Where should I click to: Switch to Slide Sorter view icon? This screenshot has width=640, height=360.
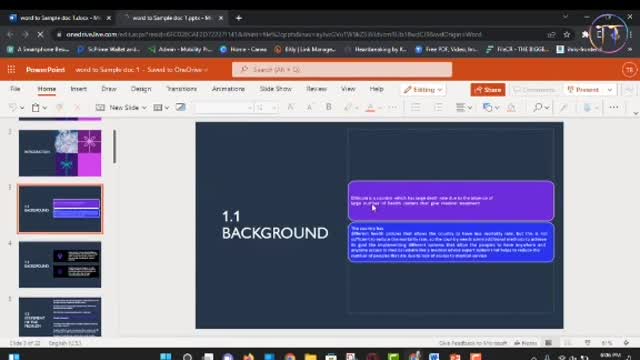(x=568, y=343)
